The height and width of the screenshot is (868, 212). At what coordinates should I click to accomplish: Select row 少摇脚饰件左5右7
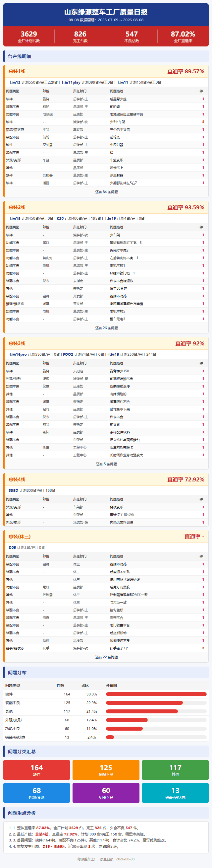point(106,183)
